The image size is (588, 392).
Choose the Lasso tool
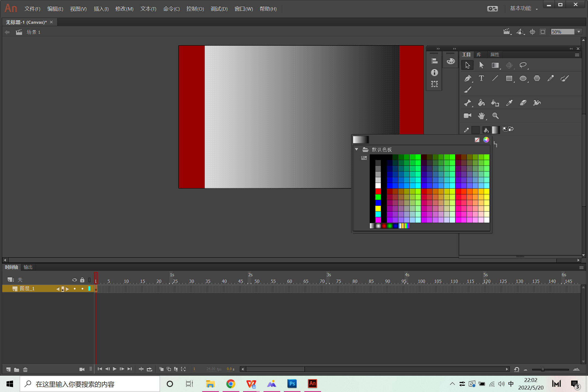point(523,65)
